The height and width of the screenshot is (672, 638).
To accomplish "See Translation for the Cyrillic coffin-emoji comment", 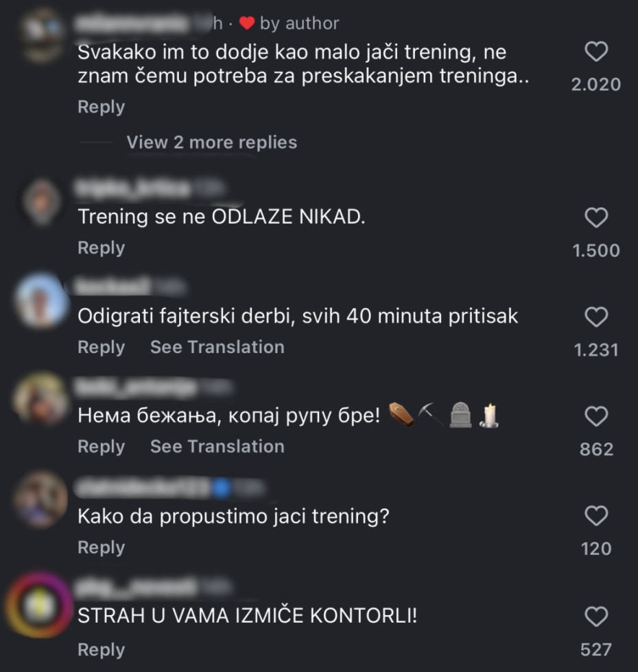I will [217, 447].
